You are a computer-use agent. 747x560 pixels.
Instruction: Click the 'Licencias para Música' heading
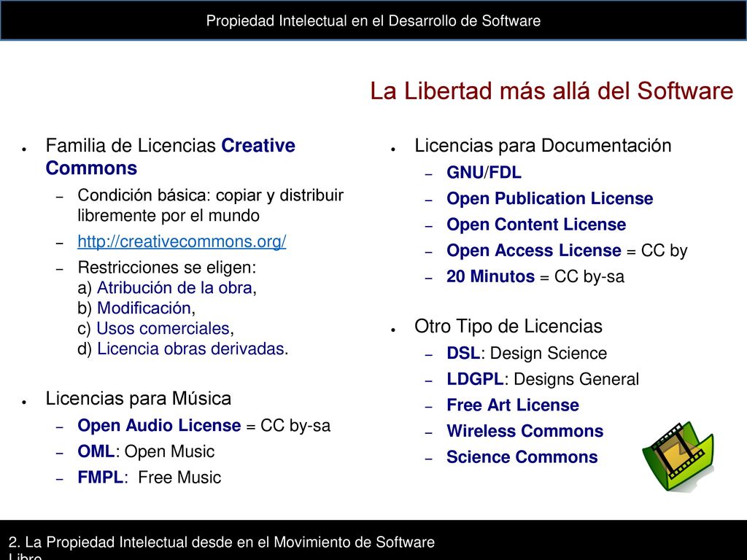[x=138, y=399]
